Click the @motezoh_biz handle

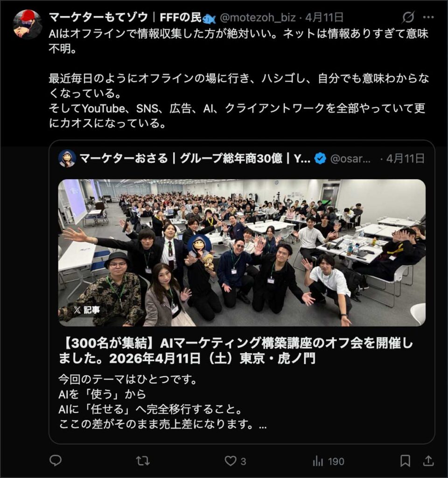click(x=258, y=18)
